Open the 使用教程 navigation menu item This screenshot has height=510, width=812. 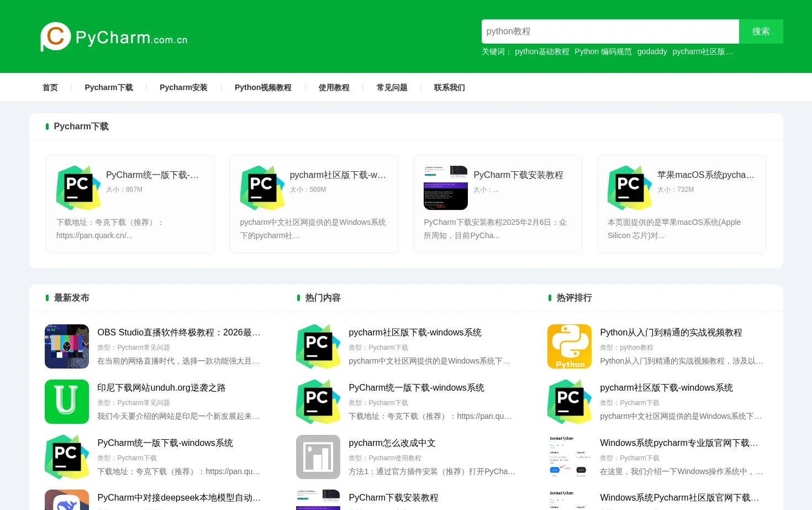pyautogui.click(x=334, y=87)
